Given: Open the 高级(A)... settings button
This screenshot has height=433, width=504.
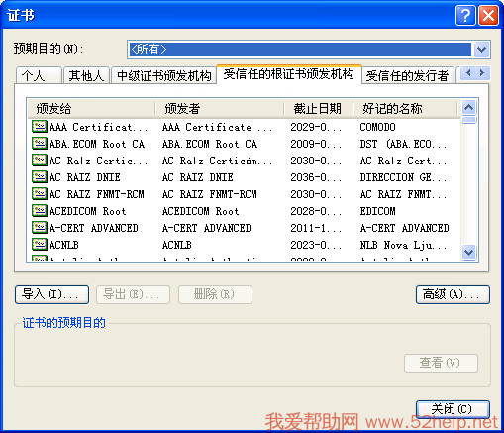Looking at the screenshot, I should click(453, 294).
